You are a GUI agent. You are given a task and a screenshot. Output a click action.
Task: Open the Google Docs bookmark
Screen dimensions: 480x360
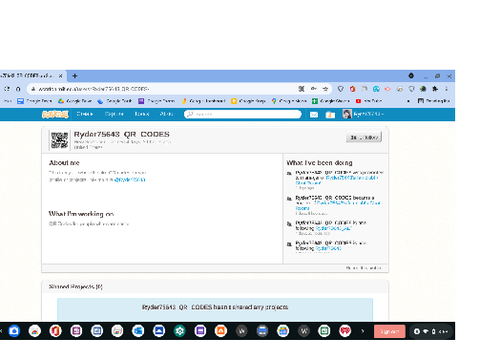pos(35,101)
